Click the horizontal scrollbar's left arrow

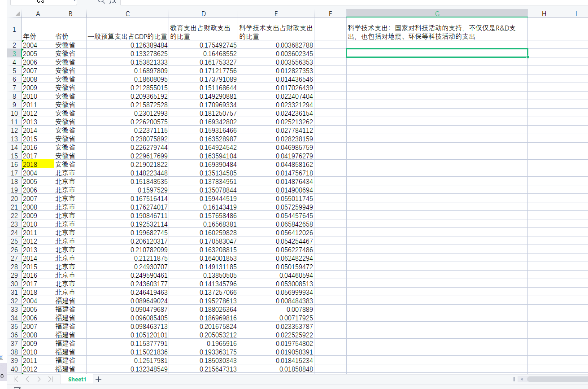522,379
